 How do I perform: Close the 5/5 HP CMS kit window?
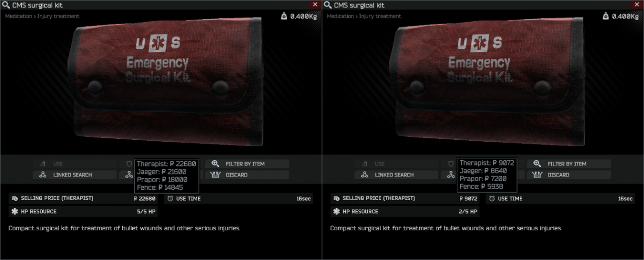315,5
